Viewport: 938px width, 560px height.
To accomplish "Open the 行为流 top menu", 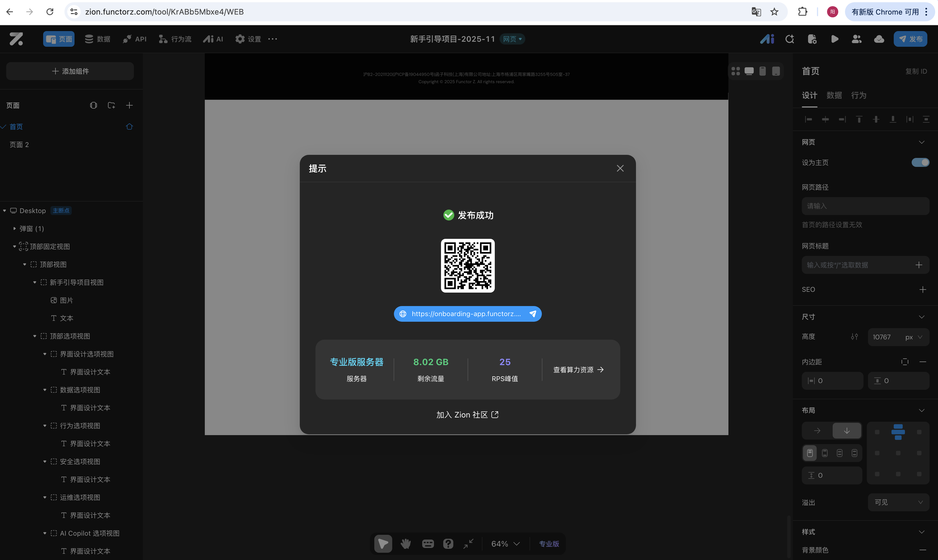I will coord(175,39).
